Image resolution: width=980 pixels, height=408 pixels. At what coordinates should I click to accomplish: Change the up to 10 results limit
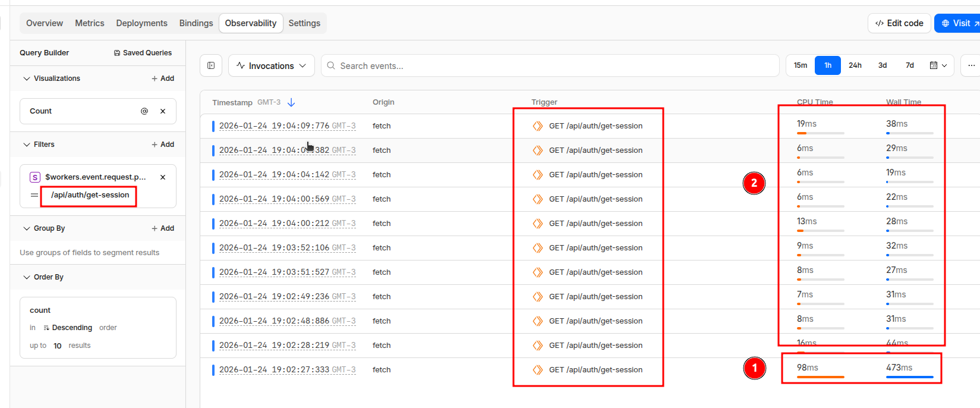[58, 346]
